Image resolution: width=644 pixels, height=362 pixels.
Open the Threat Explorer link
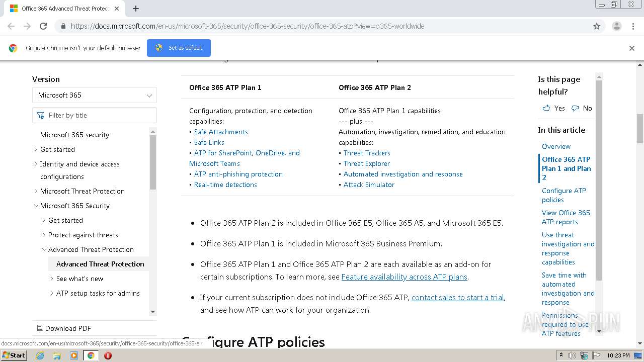pos(367,163)
